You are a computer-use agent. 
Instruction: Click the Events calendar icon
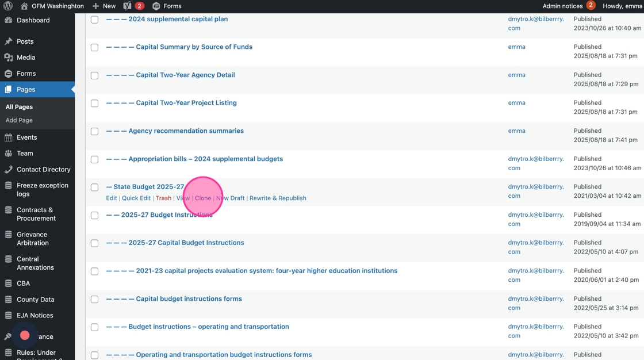click(x=8, y=137)
